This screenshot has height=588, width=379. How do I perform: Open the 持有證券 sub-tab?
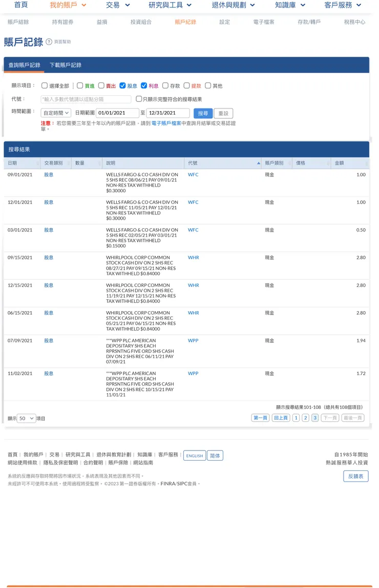pos(62,22)
